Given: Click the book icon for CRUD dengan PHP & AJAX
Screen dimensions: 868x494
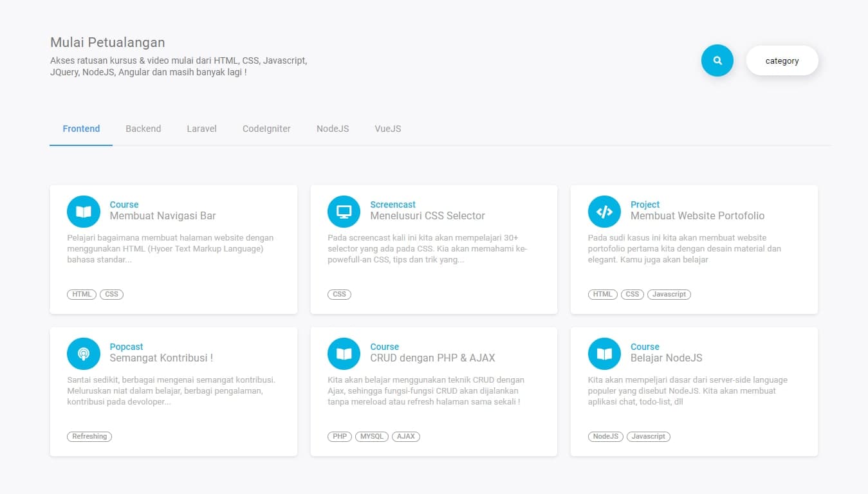Looking at the screenshot, I should click(x=344, y=354).
